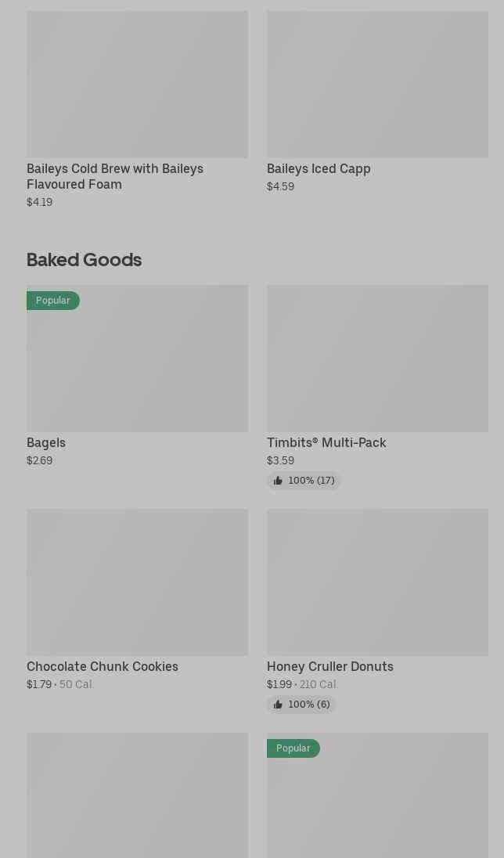
Task: Click the Popular badge on Bagels
Action: coord(53,301)
